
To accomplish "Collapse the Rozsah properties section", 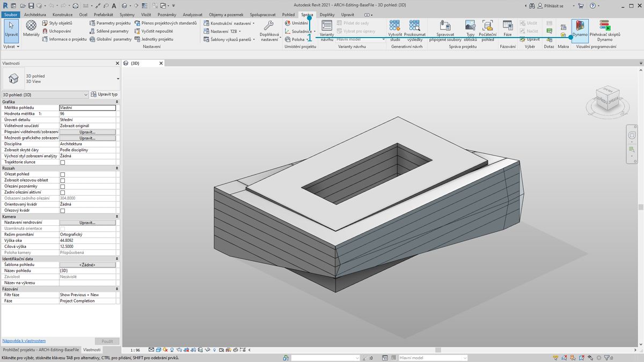I will 117,168.
